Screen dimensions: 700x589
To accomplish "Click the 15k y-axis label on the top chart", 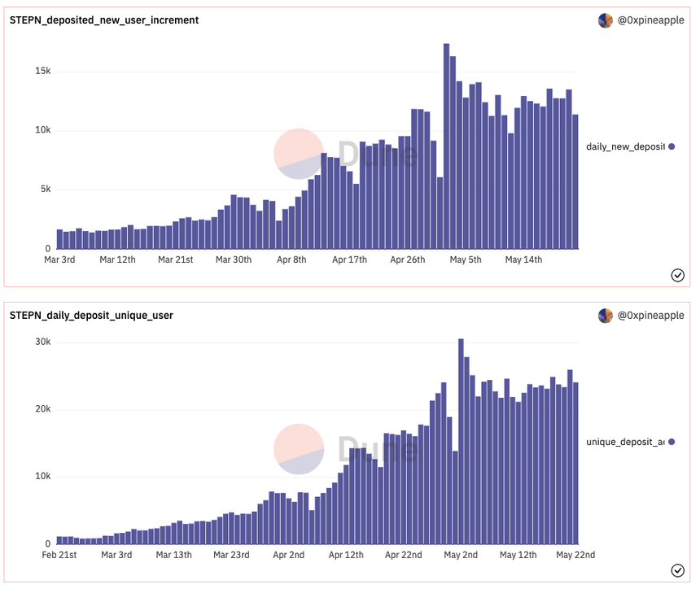I will 43,71.
